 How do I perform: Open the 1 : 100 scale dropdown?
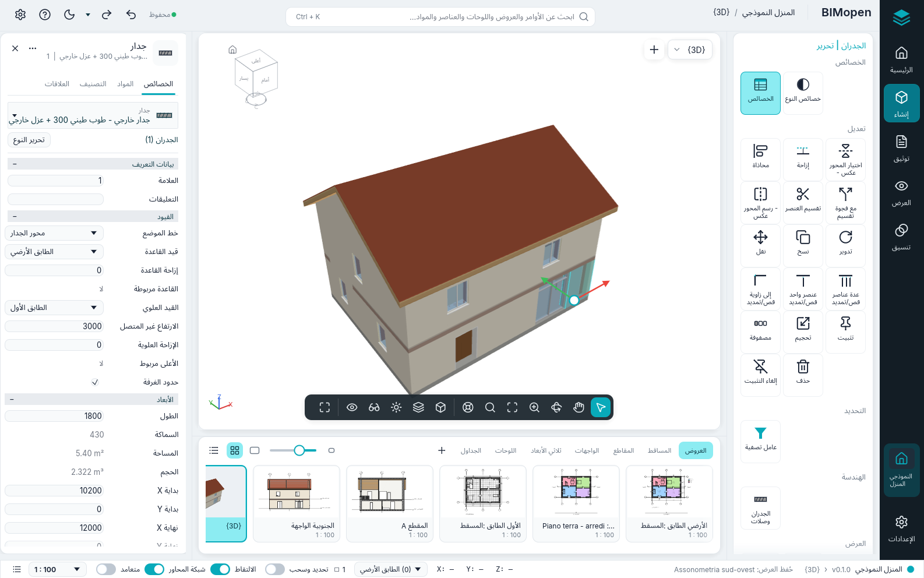click(x=57, y=569)
